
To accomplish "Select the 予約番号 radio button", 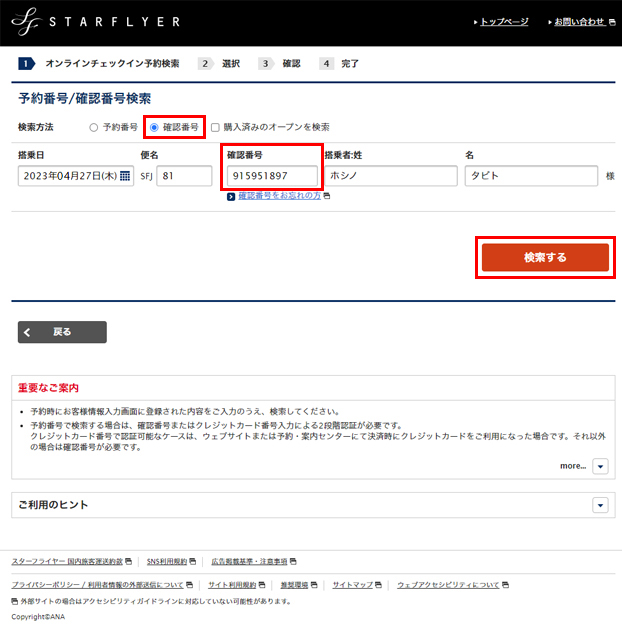I will (94, 128).
